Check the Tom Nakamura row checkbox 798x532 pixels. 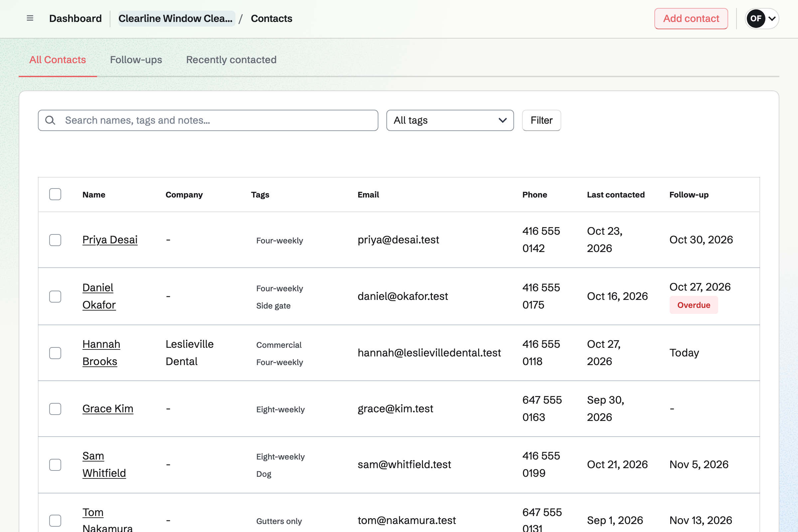pyautogui.click(x=55, y=520)
